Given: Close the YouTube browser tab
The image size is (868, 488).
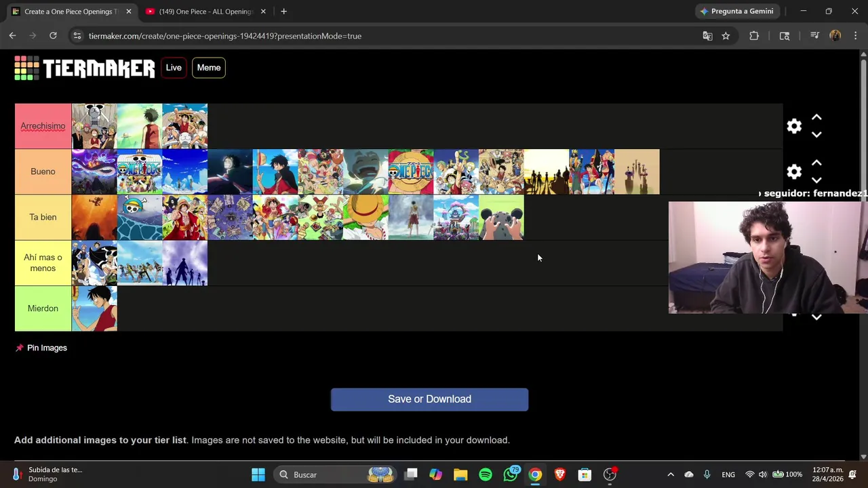Looking at the screenshot, I should pos(263,12).
